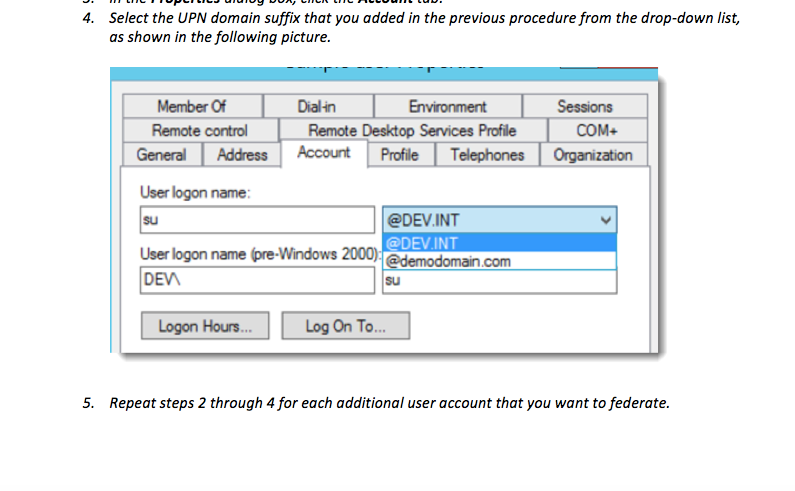Click the User logon name field

pyautogui.click(x=256, y=220)
